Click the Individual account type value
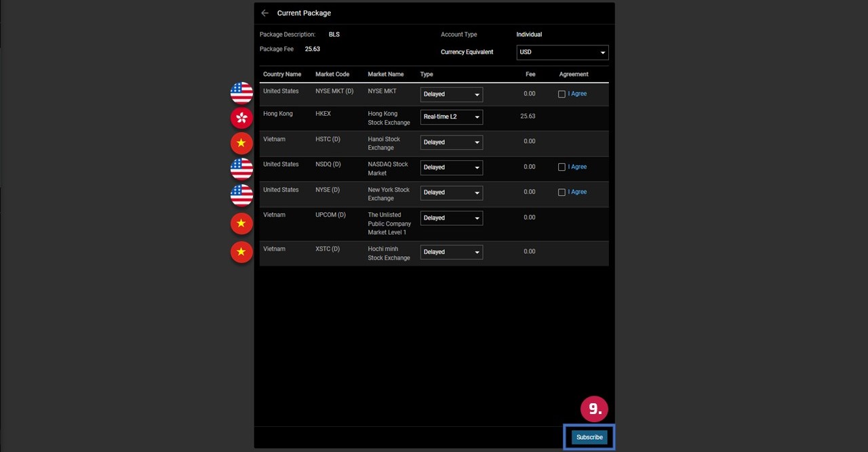868x452 pixels. (x=529, y=35)
